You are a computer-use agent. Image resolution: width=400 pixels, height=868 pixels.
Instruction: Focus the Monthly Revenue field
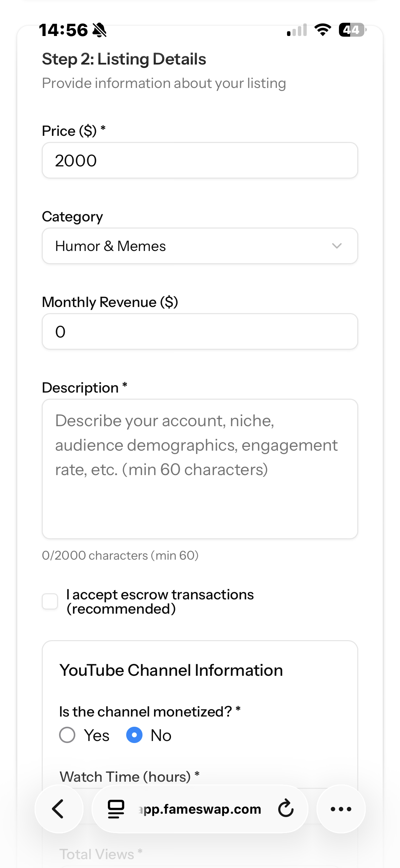click(200, 331)
